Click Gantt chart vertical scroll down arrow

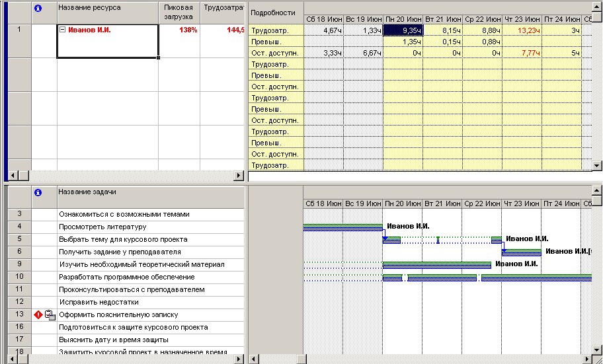coord(597,349)
